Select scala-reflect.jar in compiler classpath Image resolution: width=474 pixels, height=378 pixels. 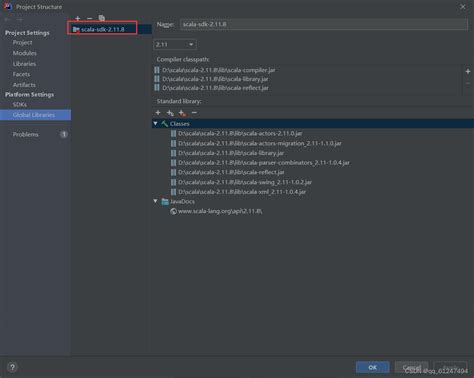pos(215,88)
